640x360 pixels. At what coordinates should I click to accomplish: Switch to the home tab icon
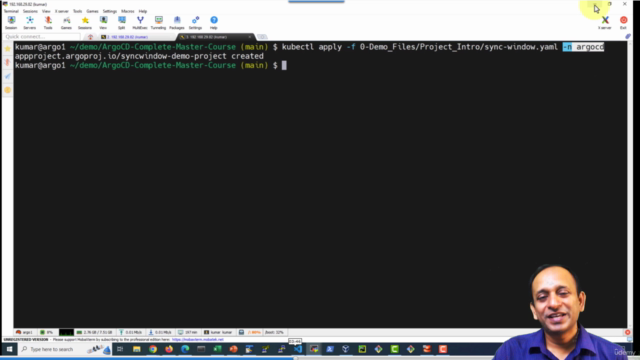click(x=90, y=37)
